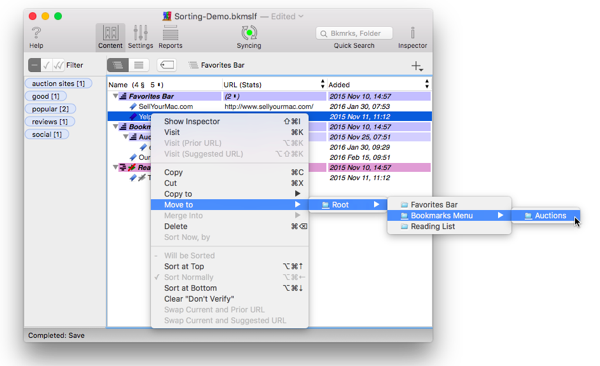
Task: Click the 2016 Jan 30, 09:29 date cell
Action: click(x=360, y=147)
